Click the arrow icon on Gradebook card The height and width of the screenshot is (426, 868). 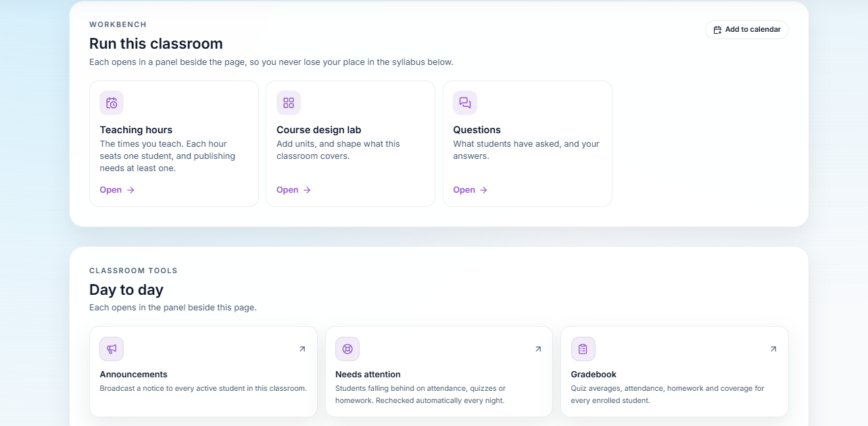tap(773, 349)
